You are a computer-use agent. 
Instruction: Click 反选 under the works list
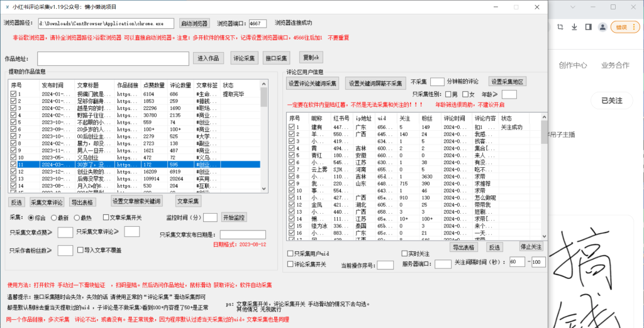click(17, 202)
